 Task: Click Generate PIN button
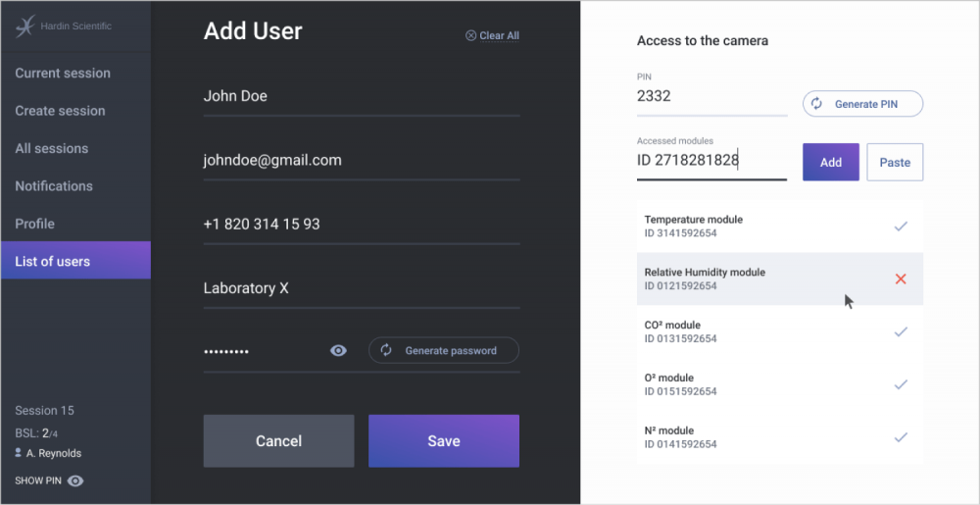(862, 104)
